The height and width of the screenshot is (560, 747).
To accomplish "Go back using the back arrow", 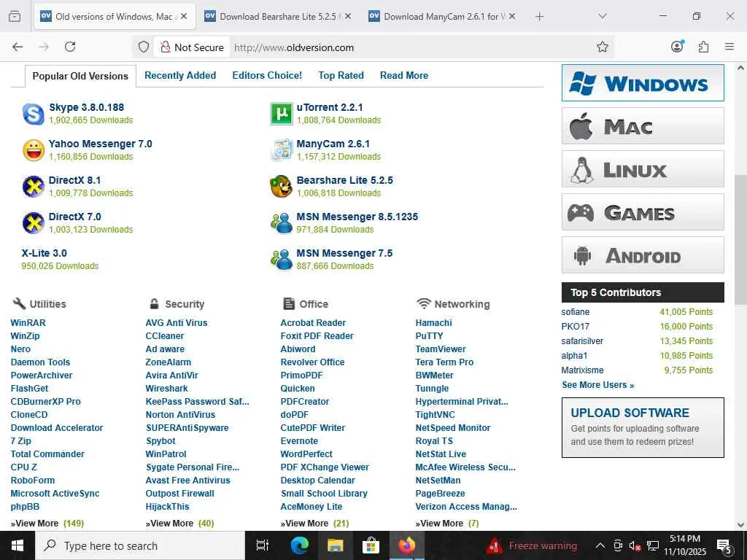I will [18, 47].
